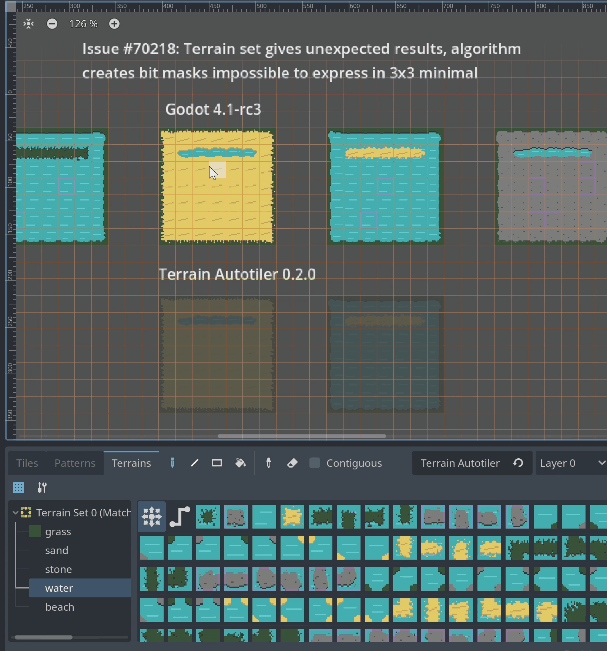Click the terrain tree horizontal scrollbar
The height and width of the screenshot is (651, 607).
[44, 637]
